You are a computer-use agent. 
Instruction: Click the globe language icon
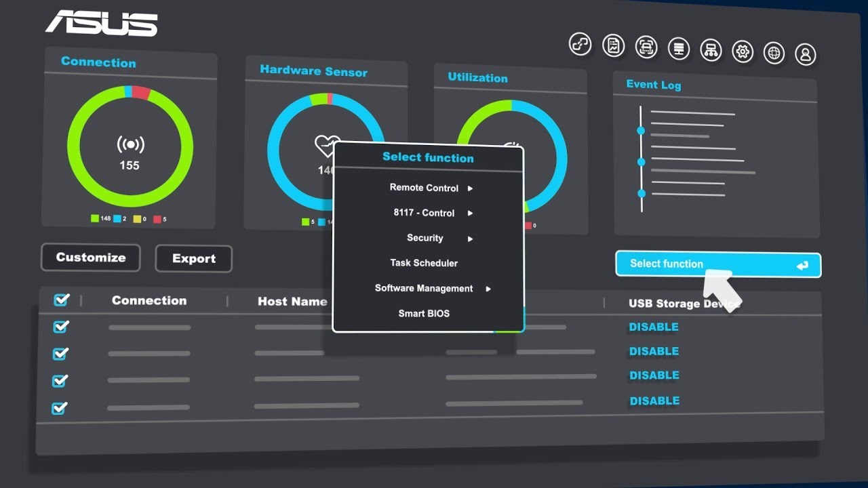774,52
